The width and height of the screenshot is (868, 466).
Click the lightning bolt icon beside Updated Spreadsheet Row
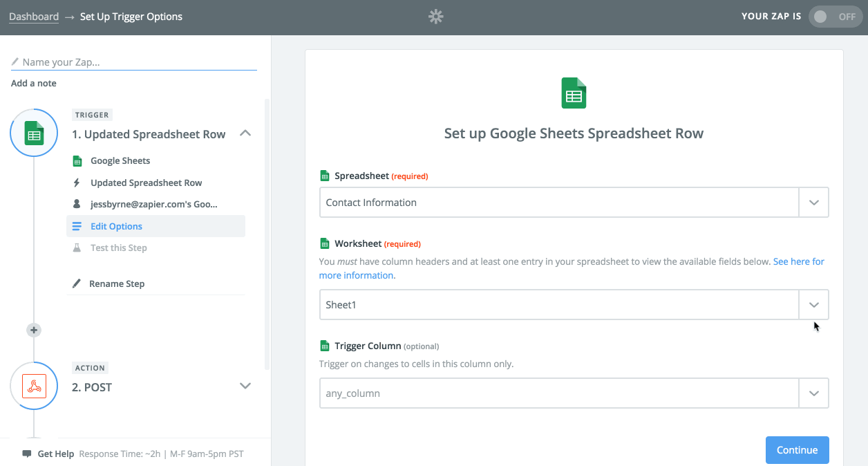click(77, 183)
